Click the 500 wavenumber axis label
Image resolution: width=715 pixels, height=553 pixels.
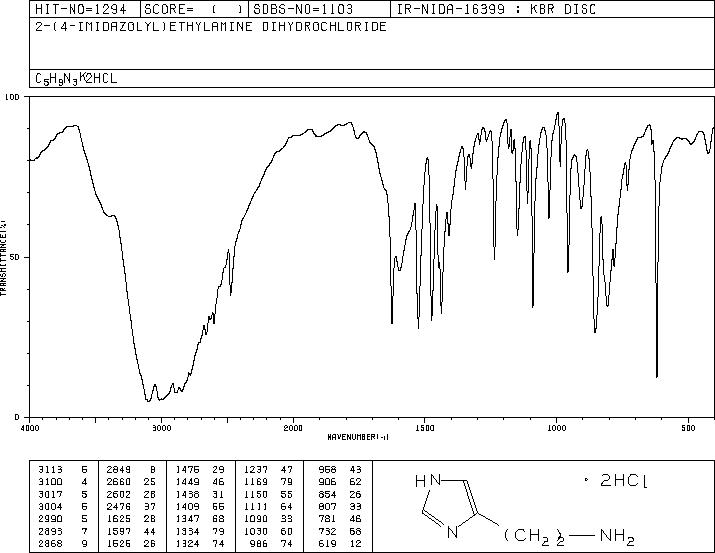(688, 428)
